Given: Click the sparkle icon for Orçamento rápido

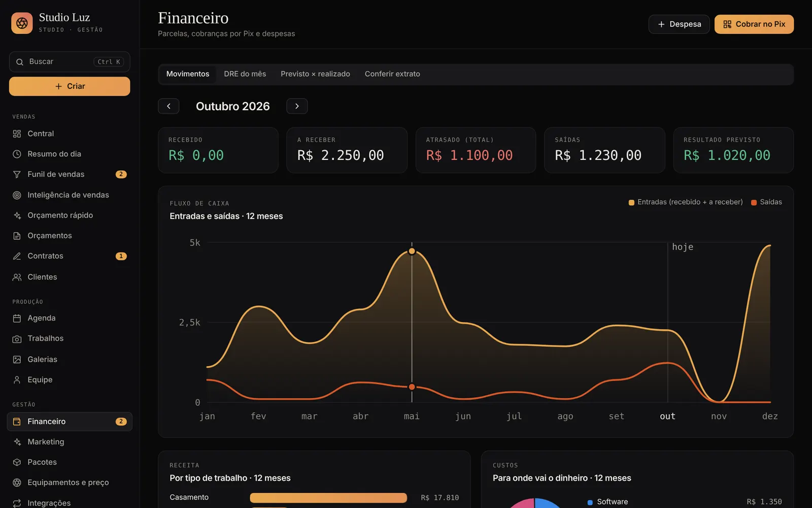Looking at the screenshot, I should [17, 215].
